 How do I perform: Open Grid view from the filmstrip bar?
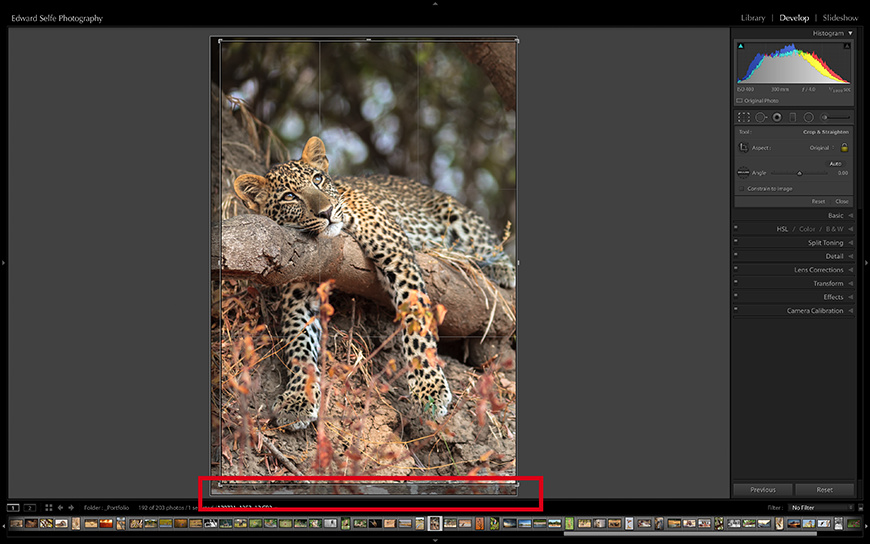click(49, 507)
